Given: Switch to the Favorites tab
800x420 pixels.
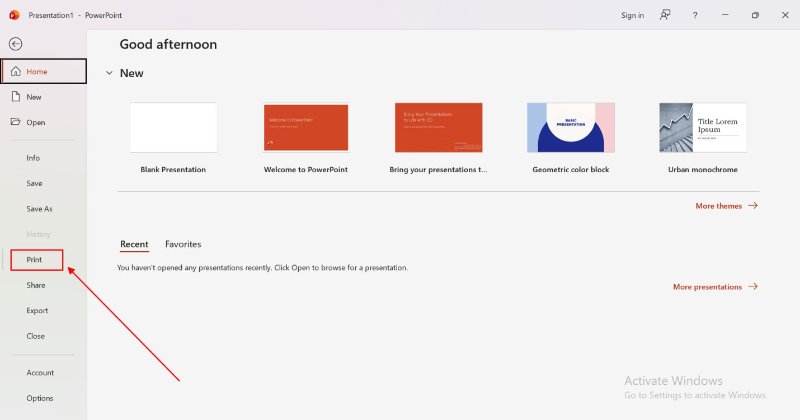Looking at the screenshot, I should tap(183, 244).
